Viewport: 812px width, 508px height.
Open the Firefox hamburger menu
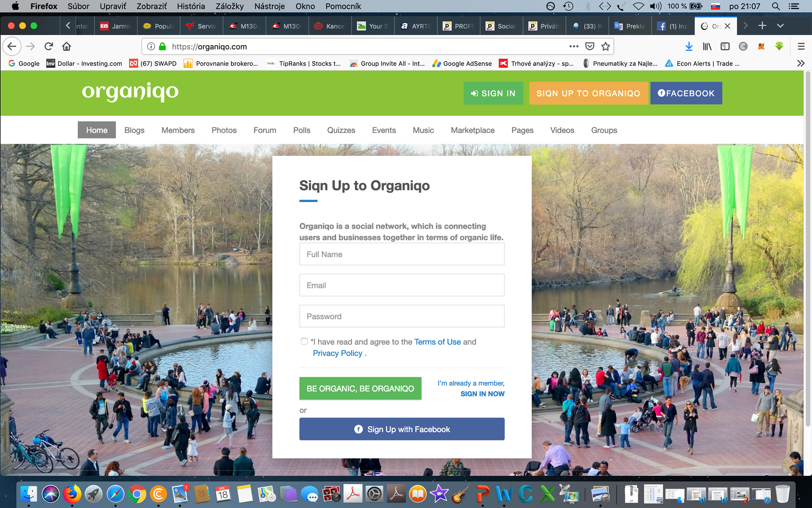click(x=801, y=46)
